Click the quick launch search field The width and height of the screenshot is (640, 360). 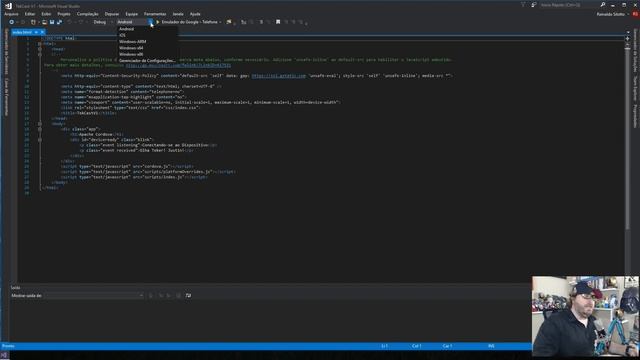569,5
